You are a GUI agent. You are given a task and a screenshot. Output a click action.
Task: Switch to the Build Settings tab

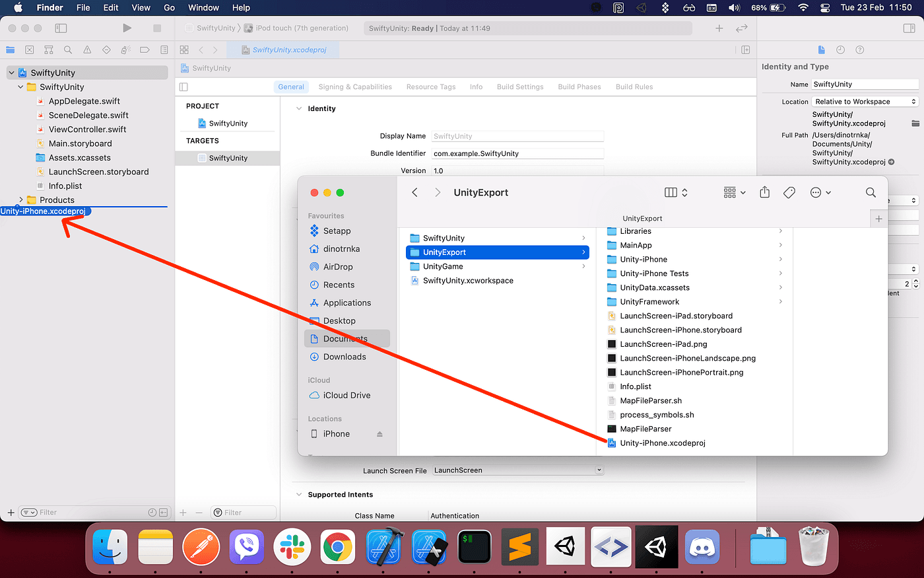pyautogui.click(x=520, y=87)
